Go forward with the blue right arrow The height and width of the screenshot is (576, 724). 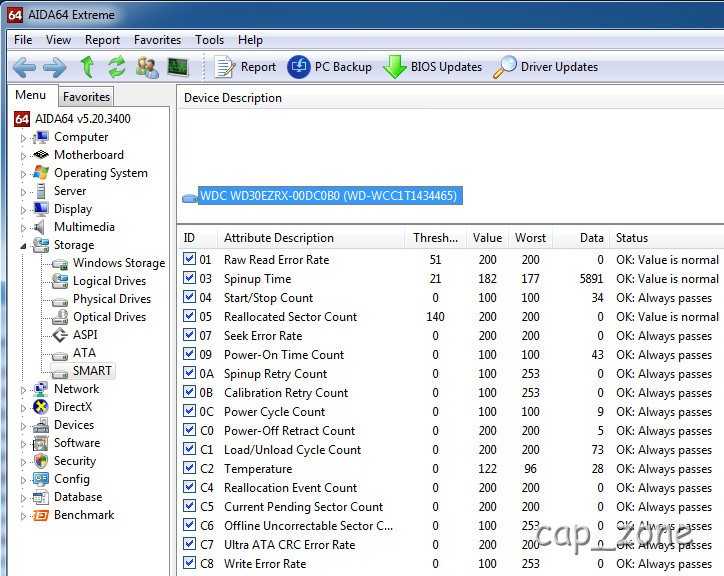pyautogui.click(x=54, y=67)
